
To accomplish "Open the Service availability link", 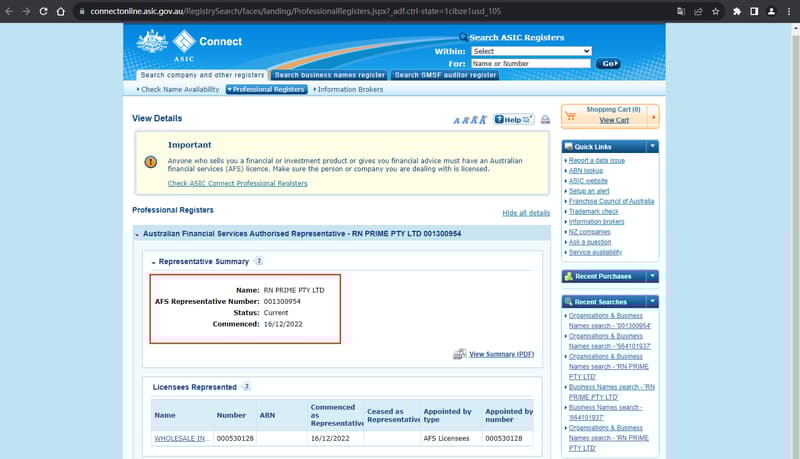I will click(x=595, y=252).
